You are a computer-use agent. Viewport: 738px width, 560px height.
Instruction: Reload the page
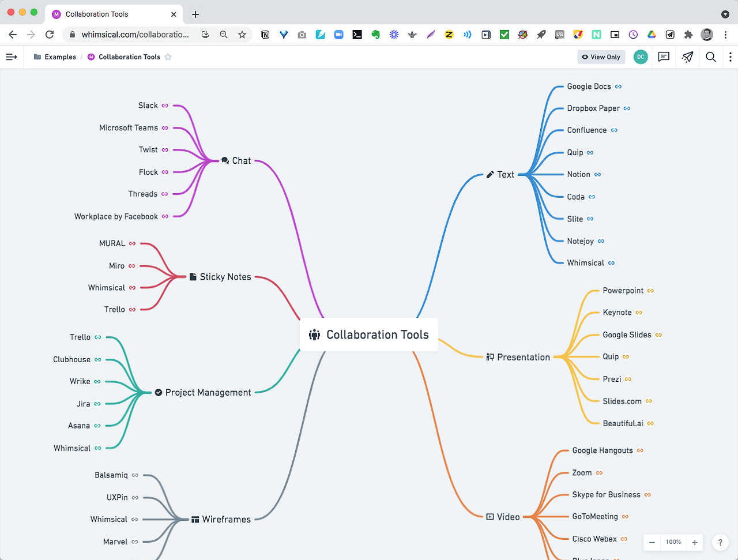[50, 35]
